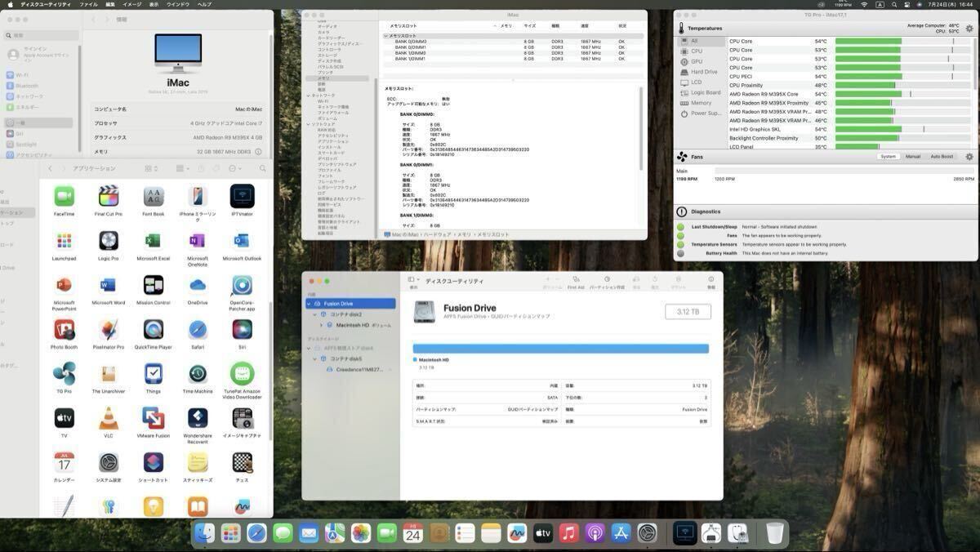The height and width of the screenshot is (552, 980).
Task: Open QuickTime Player app icon
Action: click(x=154, y=329)
